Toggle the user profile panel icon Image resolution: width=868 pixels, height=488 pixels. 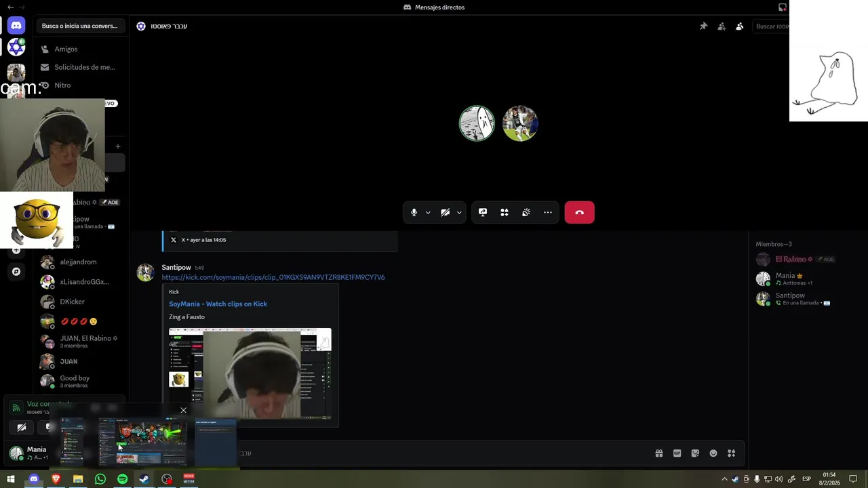click(x=739, y=26)
